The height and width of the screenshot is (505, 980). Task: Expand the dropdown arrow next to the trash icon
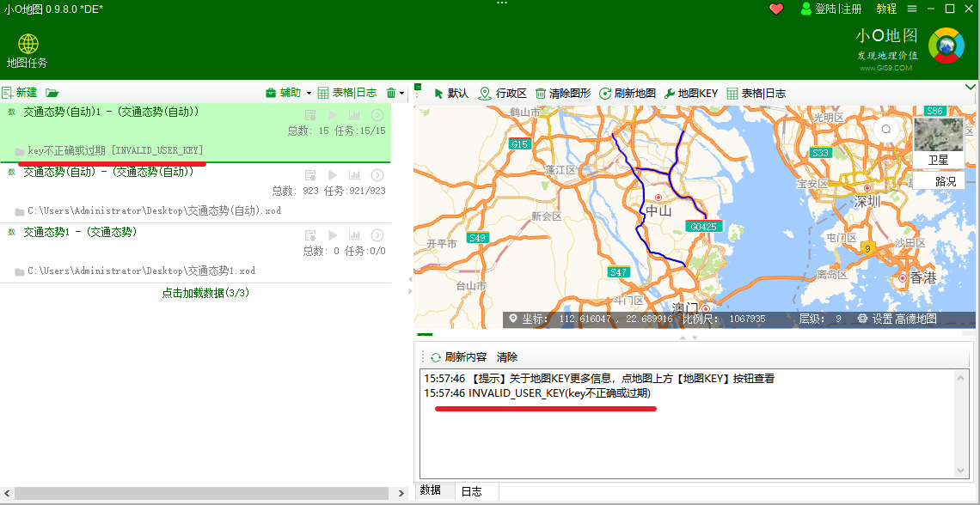point(401,94)
